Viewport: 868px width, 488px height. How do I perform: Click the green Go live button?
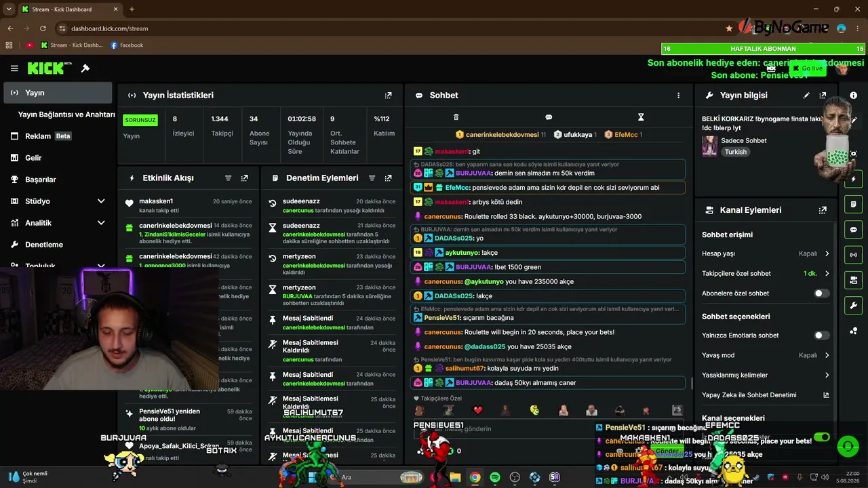(x=807, y=68)
